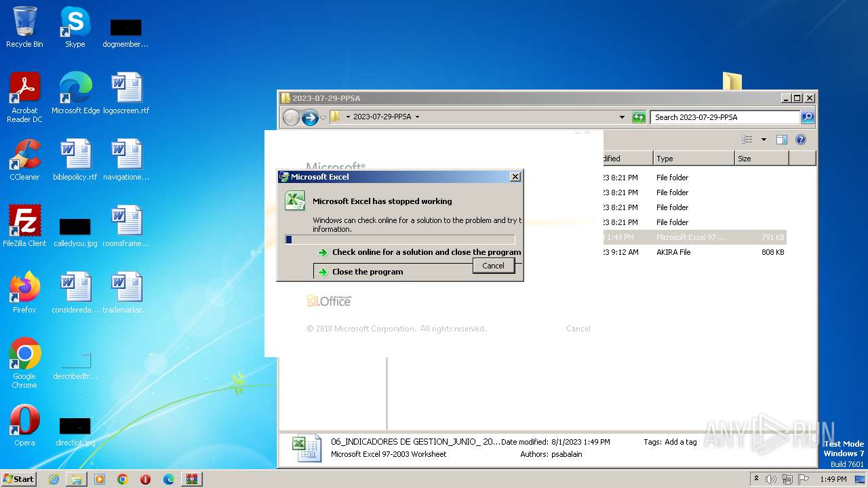Launch Microsoft Edge desktop shortcut
Image resolution: width=868 pixels, height=488 pixels.
(75, 93)
